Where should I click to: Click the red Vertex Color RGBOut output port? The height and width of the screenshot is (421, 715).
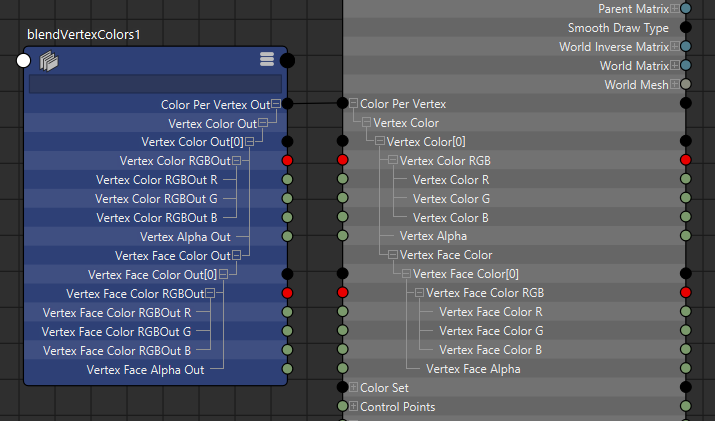287,160
